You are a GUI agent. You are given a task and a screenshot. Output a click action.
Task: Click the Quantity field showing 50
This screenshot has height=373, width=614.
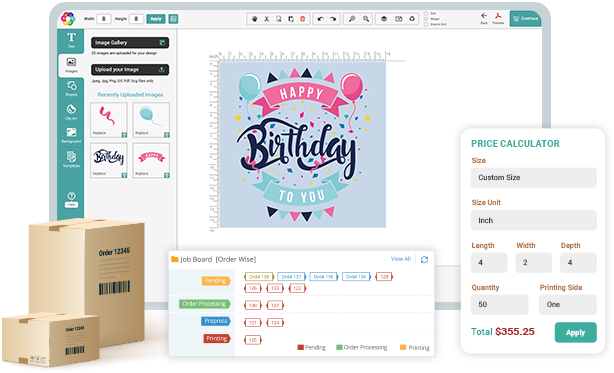pos(500,305)
